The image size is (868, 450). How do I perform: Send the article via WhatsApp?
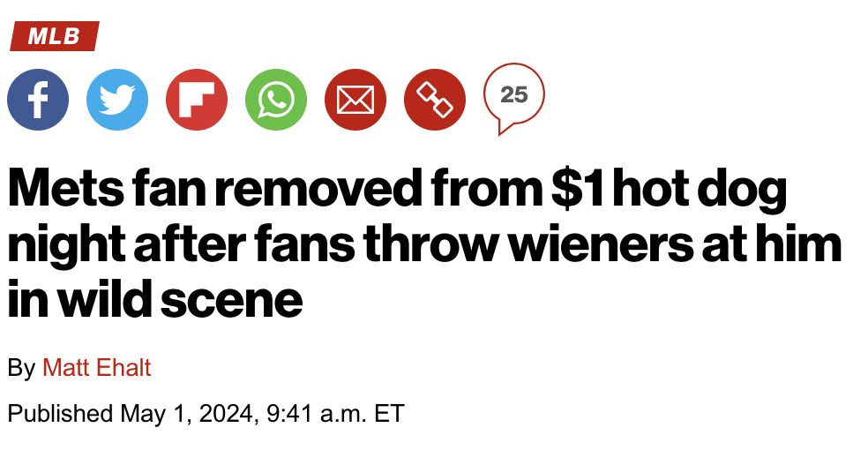click(275, 99)
